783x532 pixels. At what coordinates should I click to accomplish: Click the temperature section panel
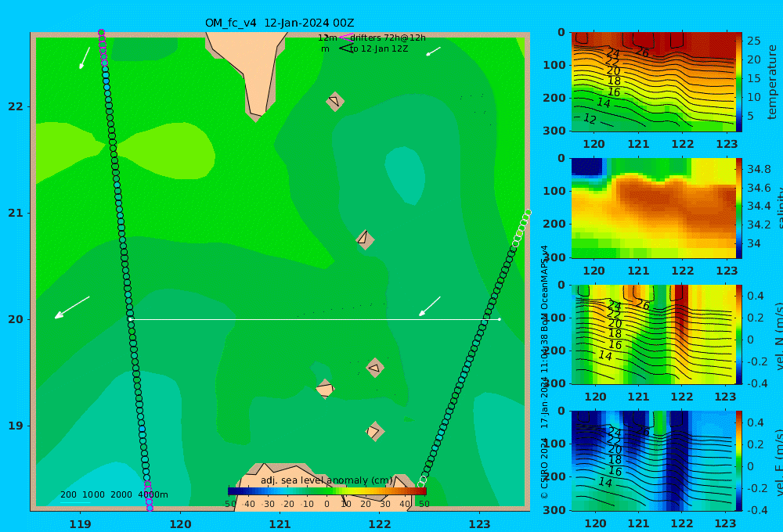654,82
